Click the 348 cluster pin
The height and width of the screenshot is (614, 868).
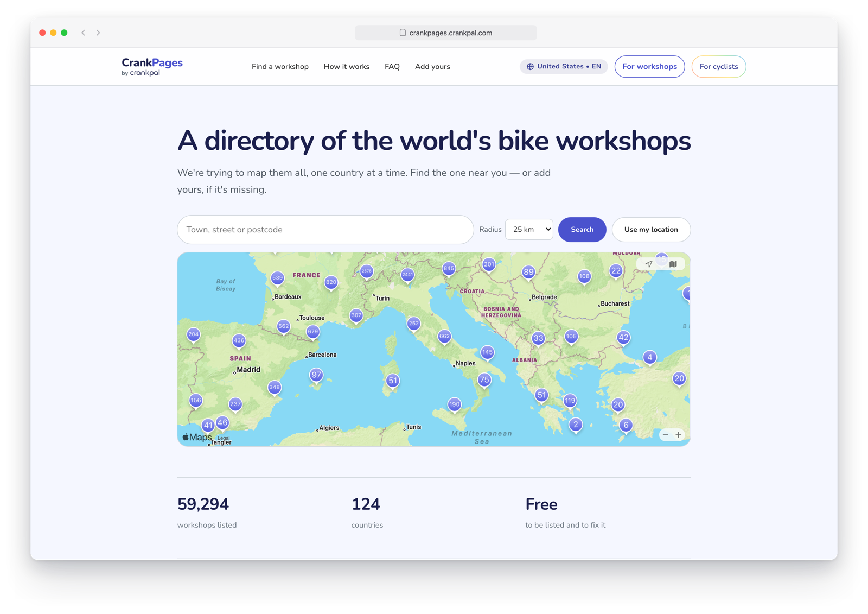click(275, 388)
